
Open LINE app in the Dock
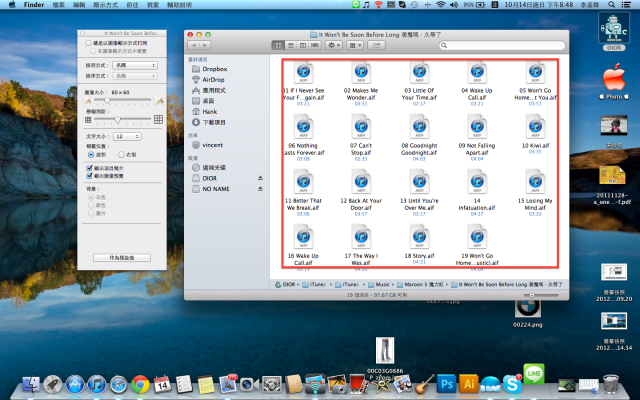click(534, 373)
